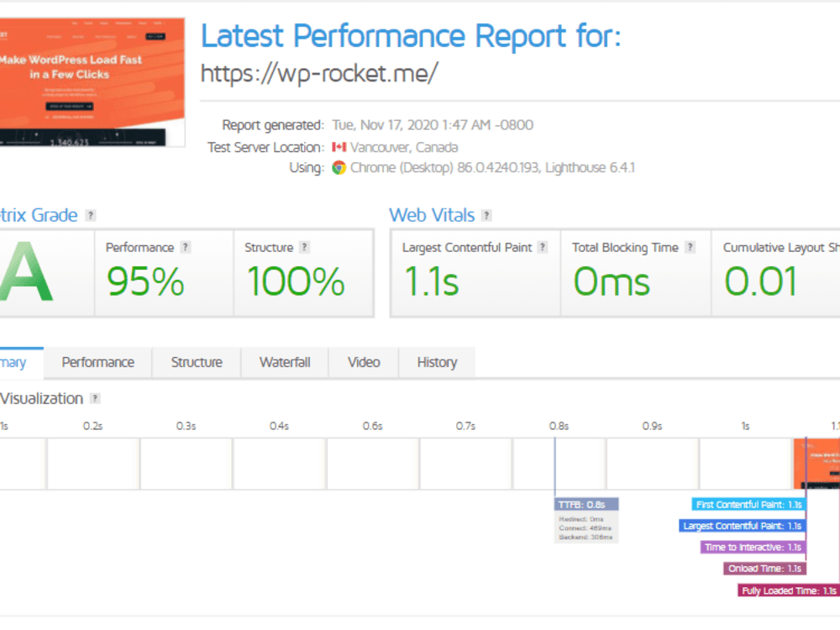Click the help icon next to GTmetrix Grade
This screenshot has width=840, height=630.
click(x=91, y=215)
